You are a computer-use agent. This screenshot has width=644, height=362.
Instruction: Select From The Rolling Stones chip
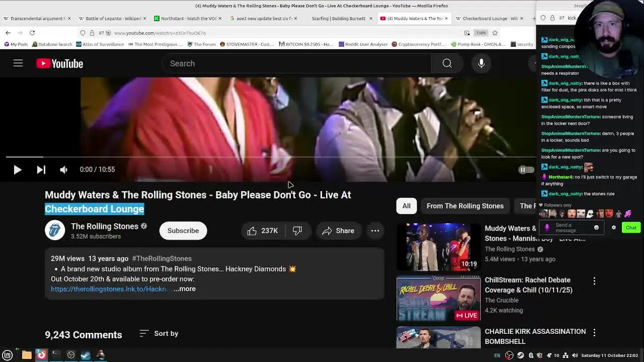click(465, 206)
